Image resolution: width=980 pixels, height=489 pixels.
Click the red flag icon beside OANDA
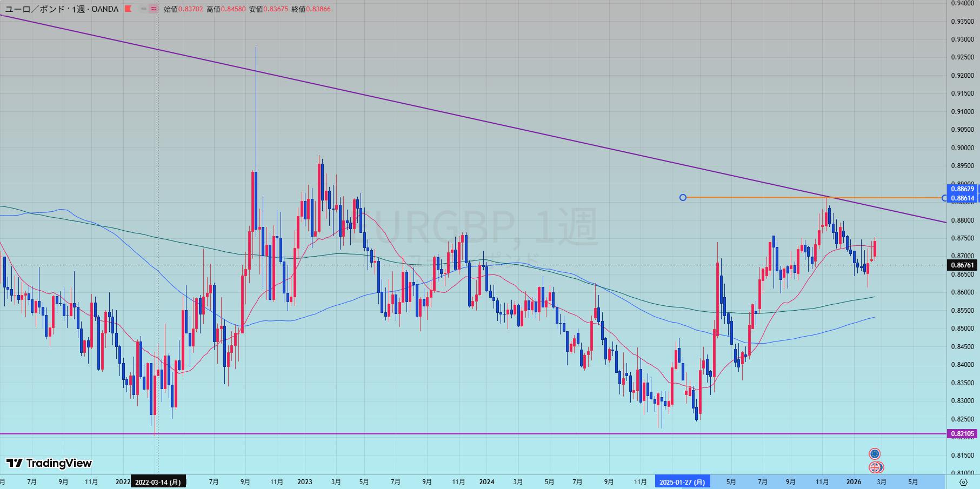128,9
